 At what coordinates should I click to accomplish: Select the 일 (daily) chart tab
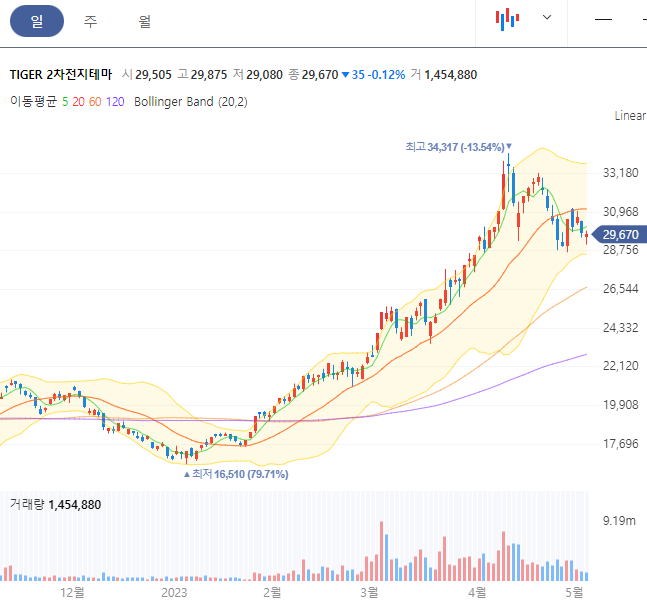pos(37,21)
